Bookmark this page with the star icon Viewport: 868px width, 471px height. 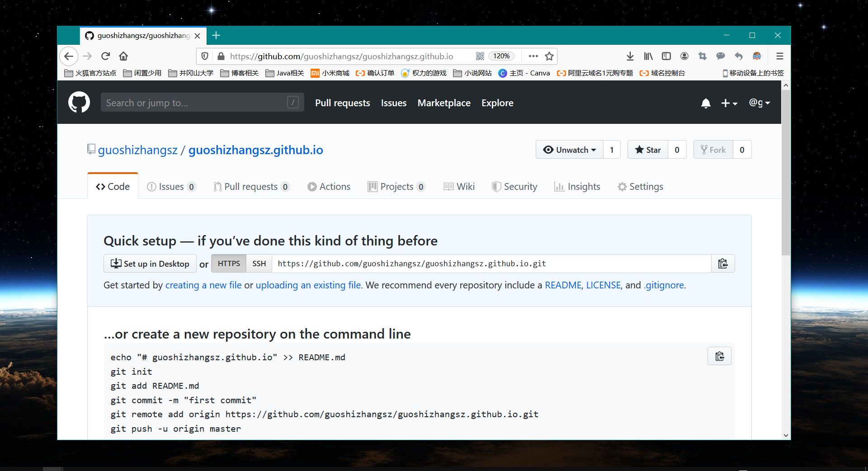(549, 56)
